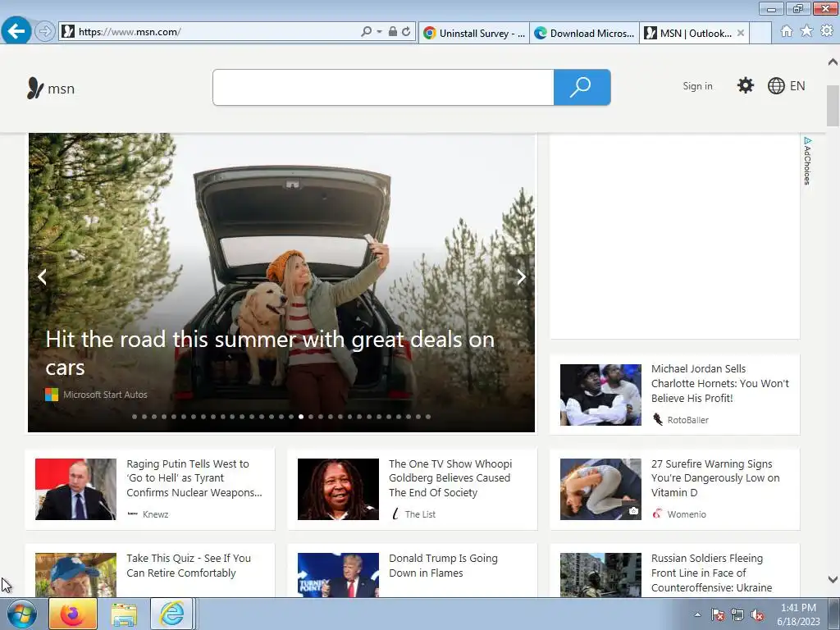Open the Windows Start menu orb

coord(22,614)
